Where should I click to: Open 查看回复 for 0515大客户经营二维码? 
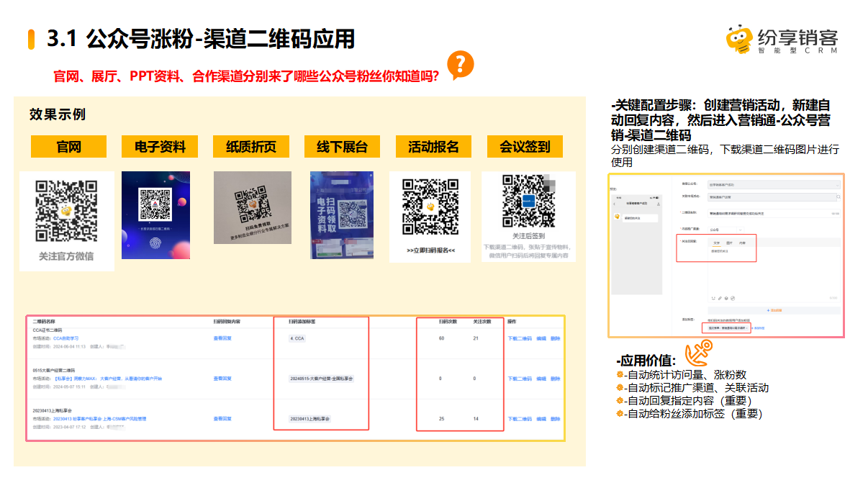click(x=222, y=378)
